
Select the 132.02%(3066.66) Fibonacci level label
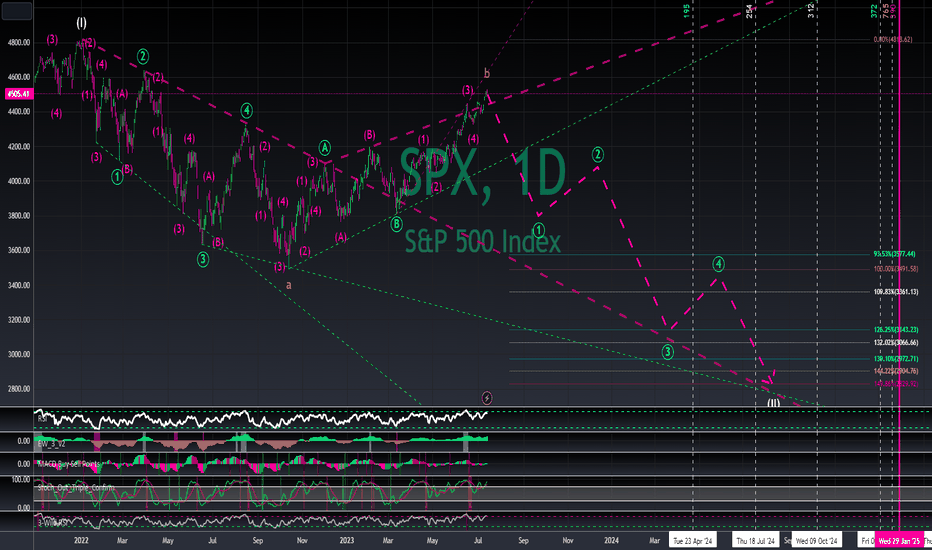click(x=895, y=343)
